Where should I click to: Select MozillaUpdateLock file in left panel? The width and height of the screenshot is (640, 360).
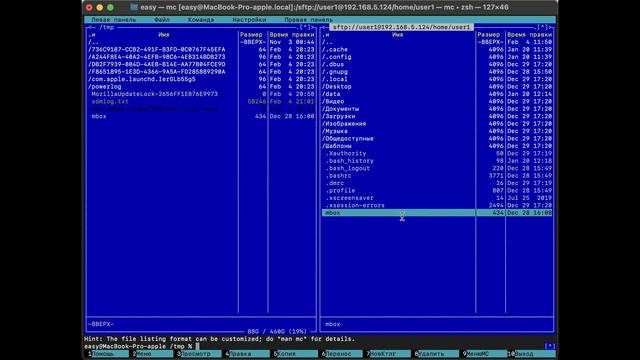point(201,94)
